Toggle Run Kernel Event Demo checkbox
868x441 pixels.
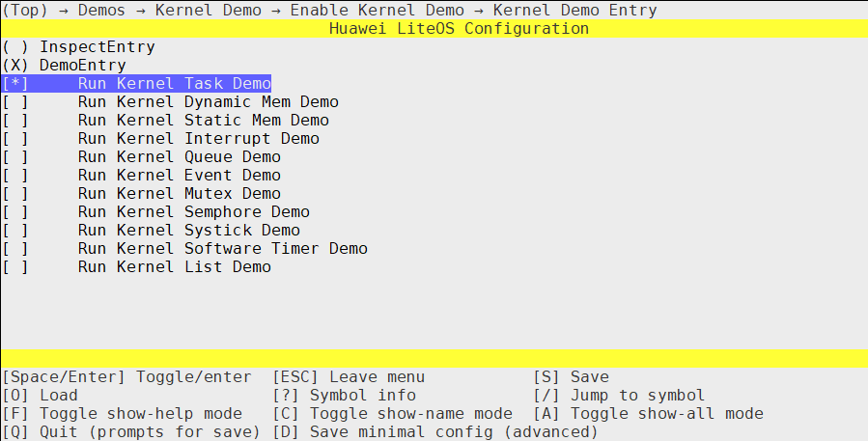[142, 175]
